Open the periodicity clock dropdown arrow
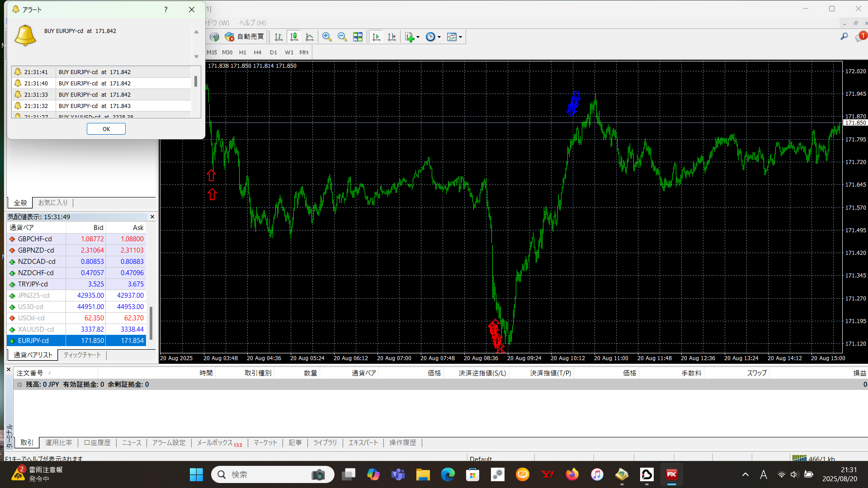 point(439,37)
